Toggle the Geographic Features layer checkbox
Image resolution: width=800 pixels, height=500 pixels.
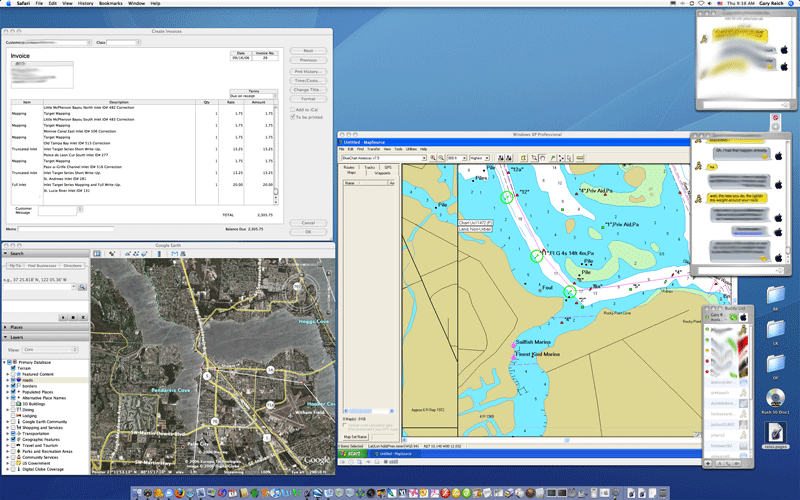[13, 439]
